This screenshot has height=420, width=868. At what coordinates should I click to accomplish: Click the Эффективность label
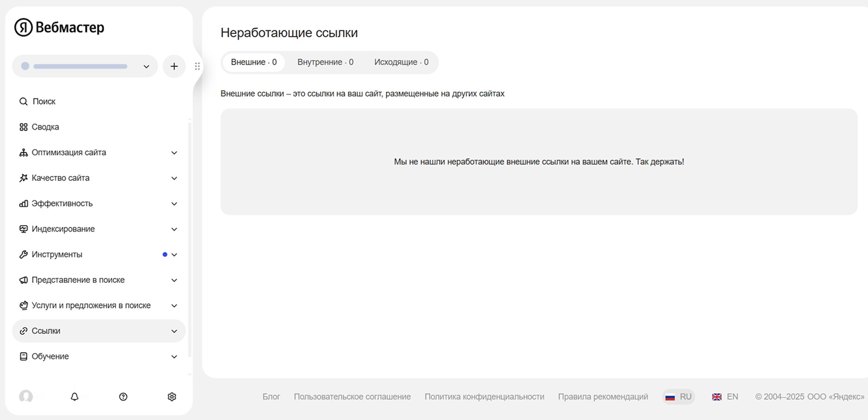[x=62, y=204]
